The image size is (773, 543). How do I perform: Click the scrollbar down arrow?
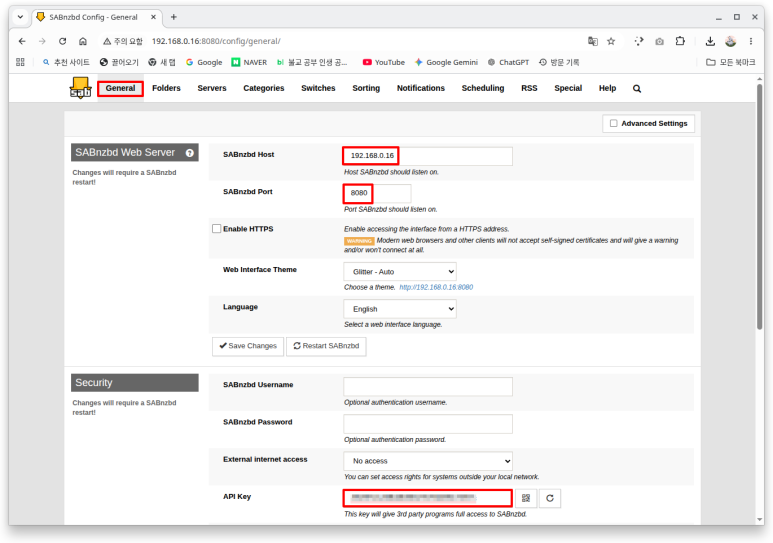coord(760,520)
